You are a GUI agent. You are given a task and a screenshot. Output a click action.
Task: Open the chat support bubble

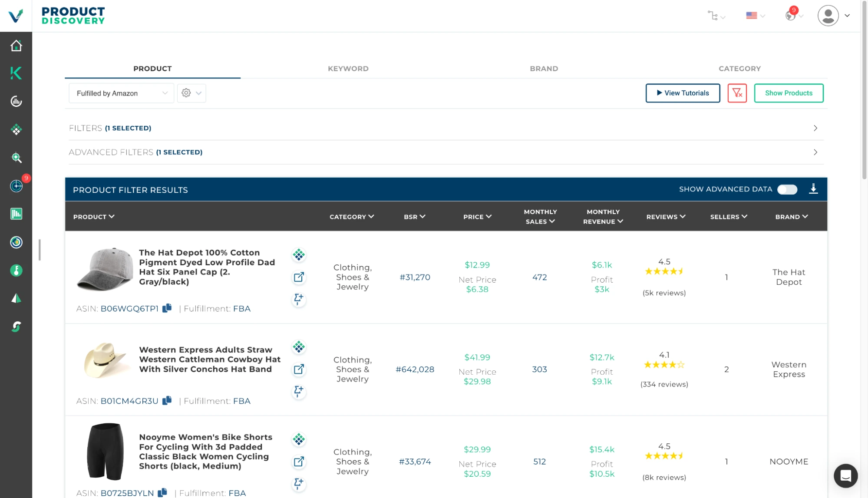[x=845, y=476]
